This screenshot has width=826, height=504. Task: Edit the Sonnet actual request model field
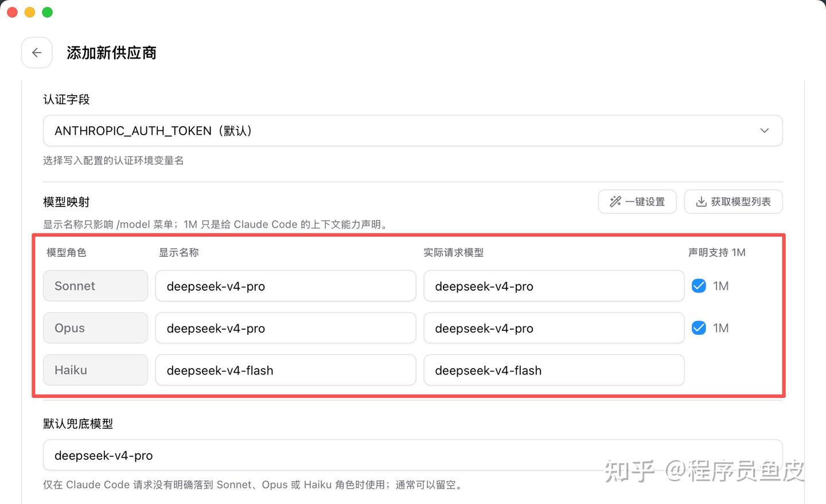point(554,286)
